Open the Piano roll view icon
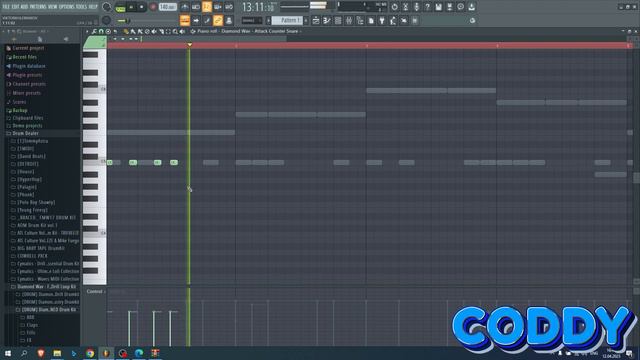This screenshot has width=640, height=360. click(x=327, y=20)
